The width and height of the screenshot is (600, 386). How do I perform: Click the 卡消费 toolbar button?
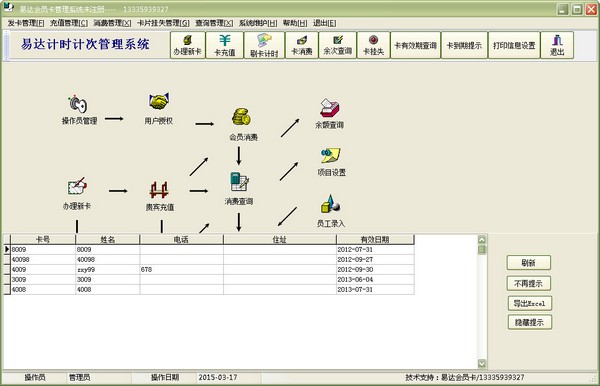coord(302,45)
